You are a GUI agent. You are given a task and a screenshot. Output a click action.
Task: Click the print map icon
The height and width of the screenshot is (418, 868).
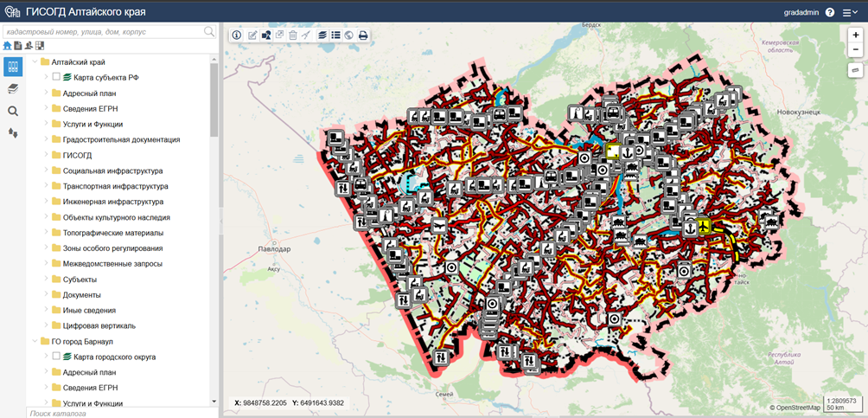click(x=363, y=35)
